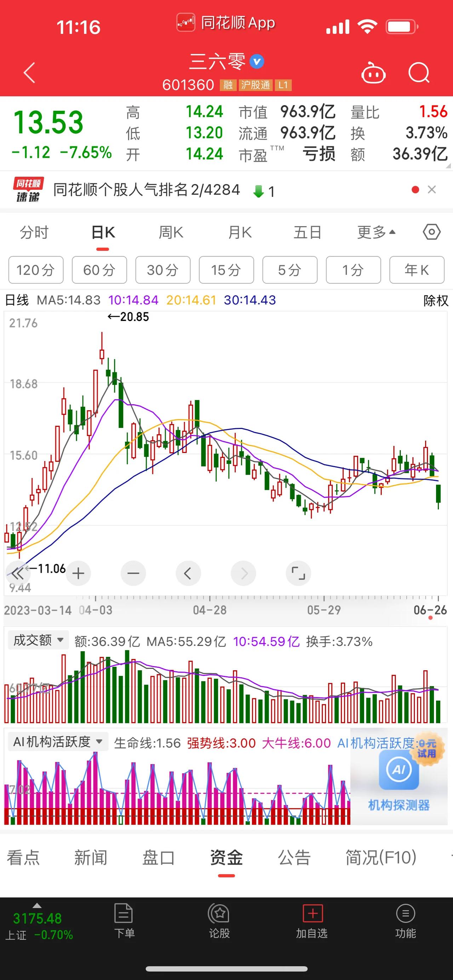Open 公告 section tab
This screenshot has height=980, width=453.
click(294, 858)
